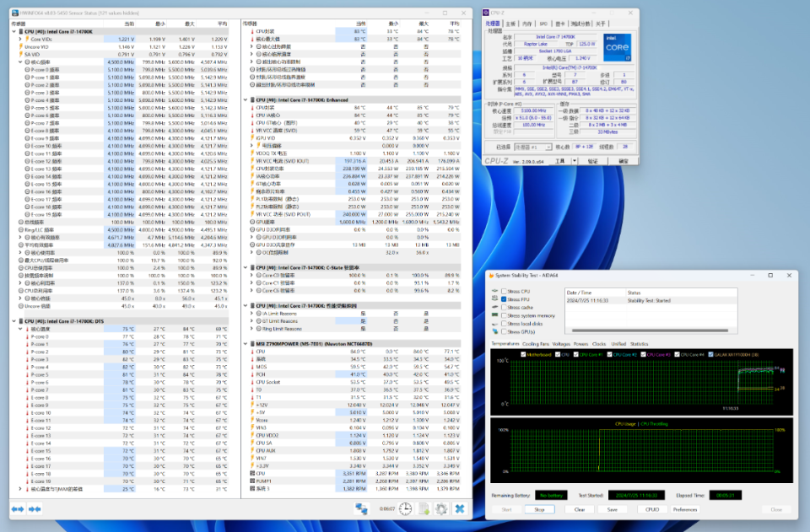The image size is (810, 532).
Task: Expand the Core VIDs row
Action: coord(20,40)
